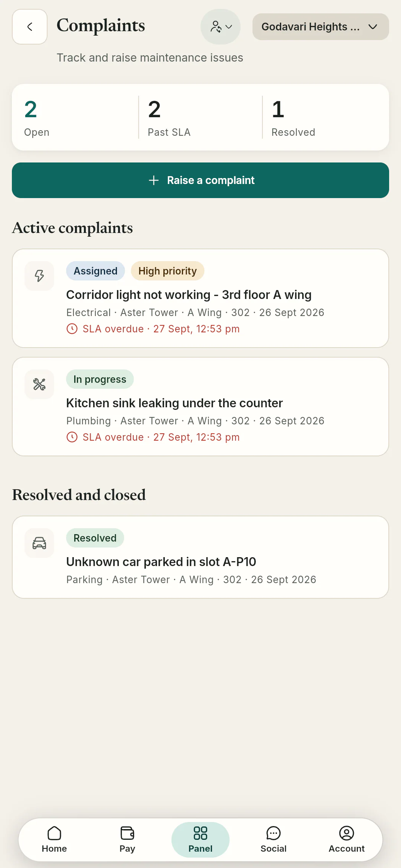Click the parking car icon
The image size is (401, 868).
click(39, 543)
